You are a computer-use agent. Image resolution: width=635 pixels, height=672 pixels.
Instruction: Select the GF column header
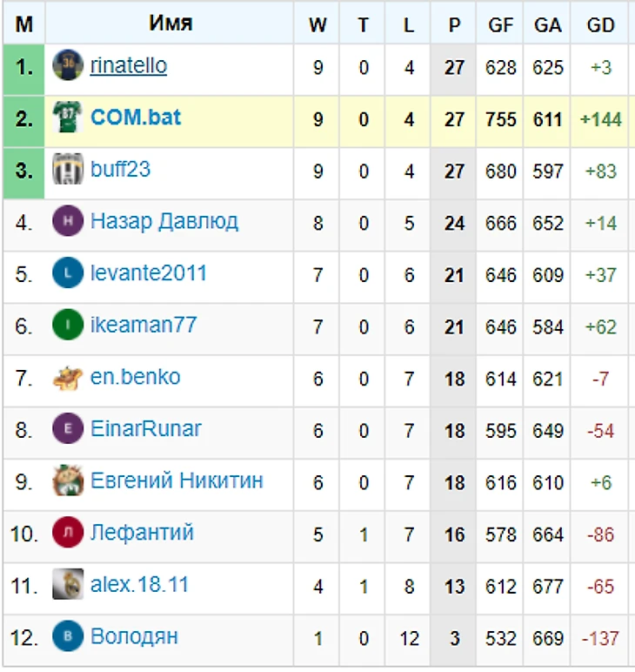(499, 24)
